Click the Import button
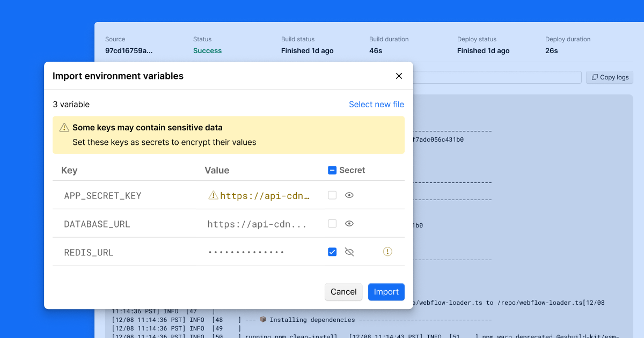This screenshot has width=644, height=338. [386, 292]
